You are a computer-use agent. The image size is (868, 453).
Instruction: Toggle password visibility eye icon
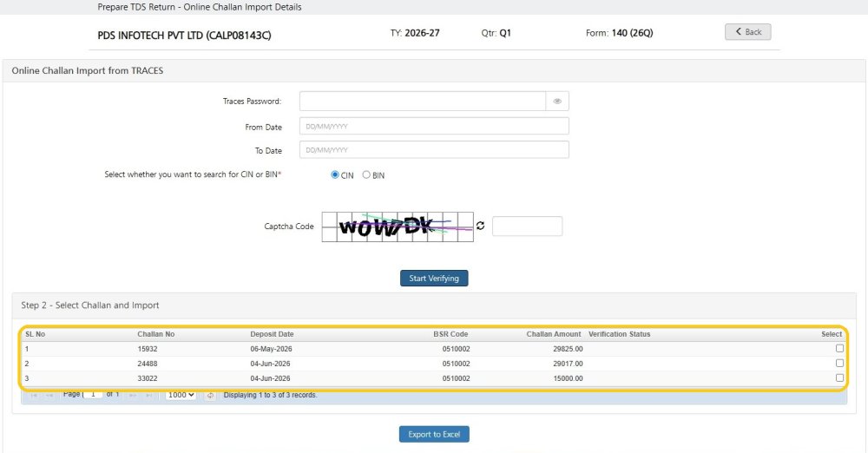pos(557,102)
